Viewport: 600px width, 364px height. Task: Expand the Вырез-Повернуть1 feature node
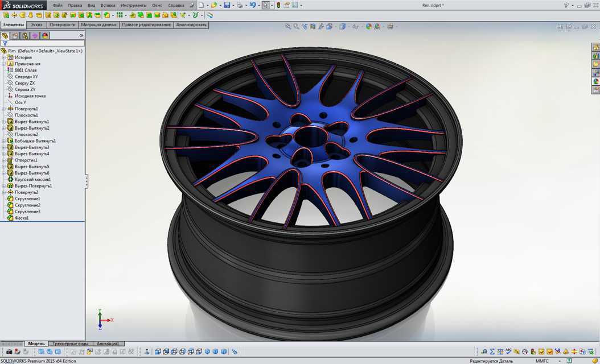pyautogui.click(x=4, y=186)
